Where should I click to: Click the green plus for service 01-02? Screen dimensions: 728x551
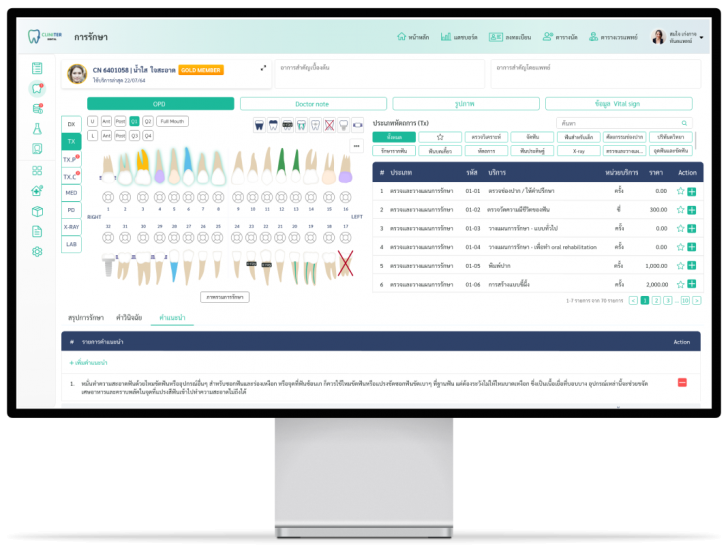click(x=692, y=210)
